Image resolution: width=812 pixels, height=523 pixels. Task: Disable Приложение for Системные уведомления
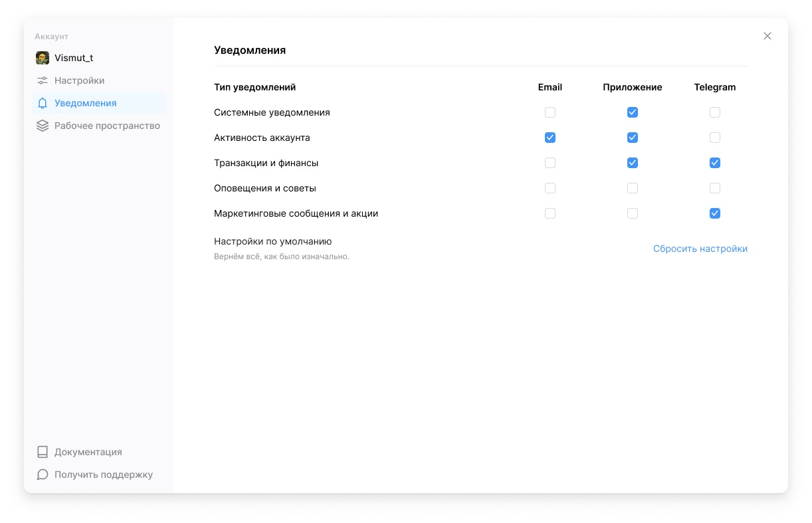point(632,112)
